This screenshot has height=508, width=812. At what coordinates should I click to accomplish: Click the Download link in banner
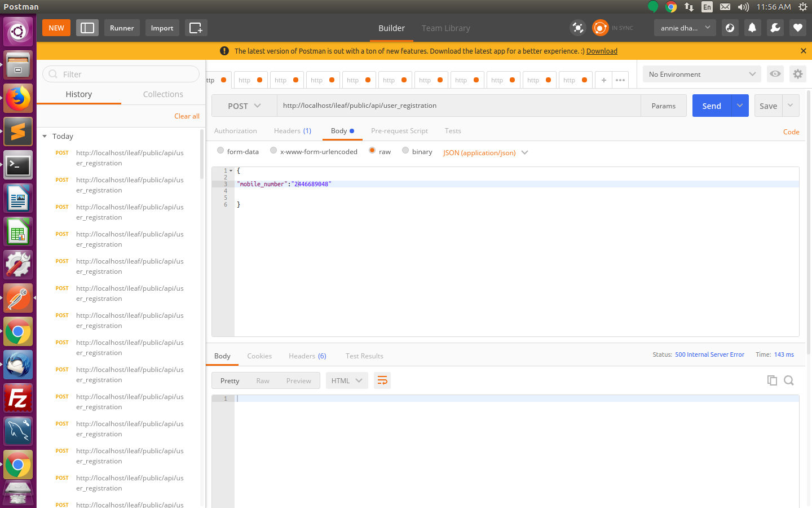(x=602, y=51)
